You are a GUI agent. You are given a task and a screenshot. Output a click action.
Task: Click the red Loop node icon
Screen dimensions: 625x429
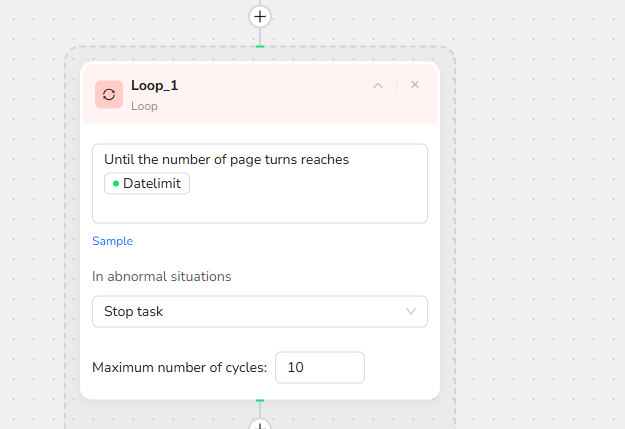pyautogui.click(x=109, y=94)
